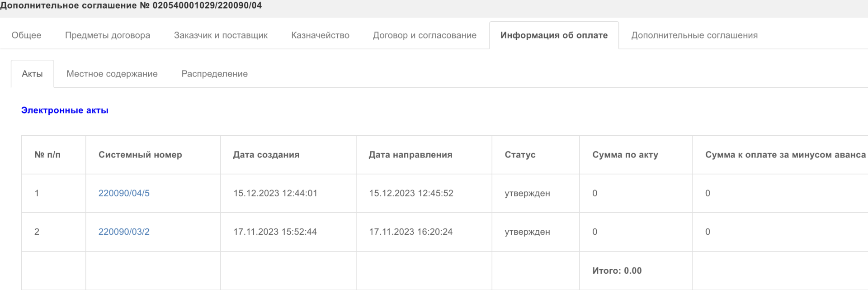Click the Системный номер column header
Viewport: 868px width, 290px height.
tap(140, 155)
